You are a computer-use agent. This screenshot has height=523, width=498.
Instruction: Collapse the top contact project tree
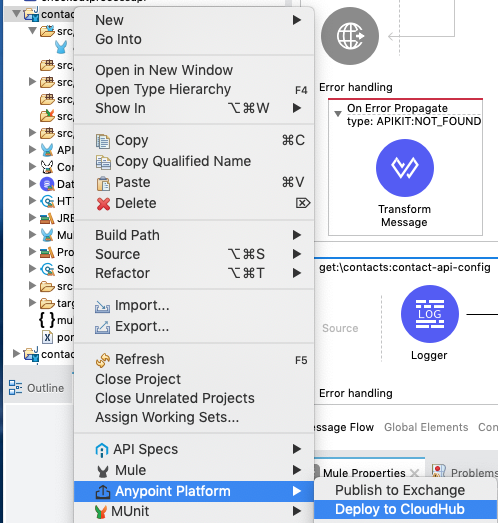tap(16, 14)
